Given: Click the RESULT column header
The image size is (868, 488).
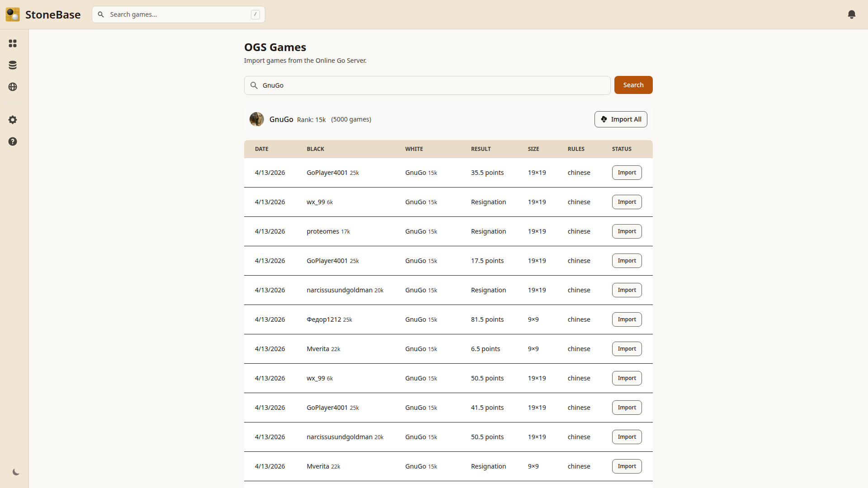Looking at the screenshot, I should [481, 149].
